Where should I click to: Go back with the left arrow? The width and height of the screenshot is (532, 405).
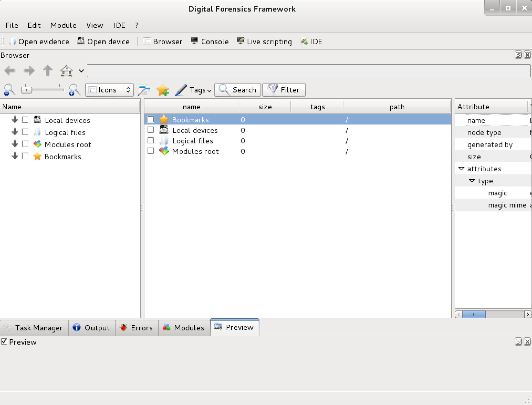tap(10, 70)
